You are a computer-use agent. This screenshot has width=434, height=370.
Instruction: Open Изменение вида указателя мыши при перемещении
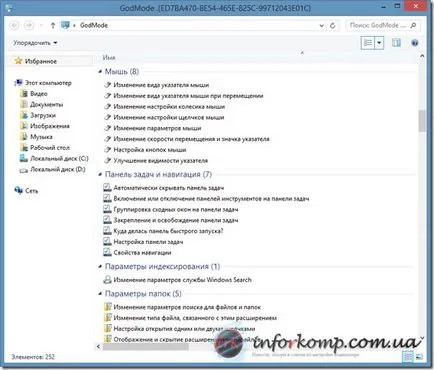click(188, 96)
